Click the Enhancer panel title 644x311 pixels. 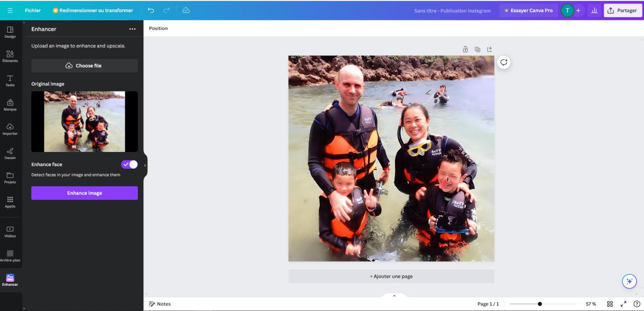44,29
